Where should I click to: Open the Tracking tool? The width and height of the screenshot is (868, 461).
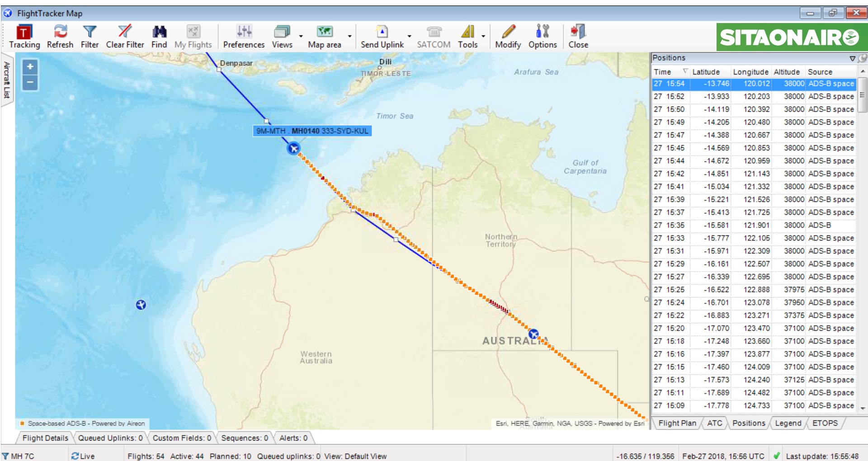tap(24, 36)
